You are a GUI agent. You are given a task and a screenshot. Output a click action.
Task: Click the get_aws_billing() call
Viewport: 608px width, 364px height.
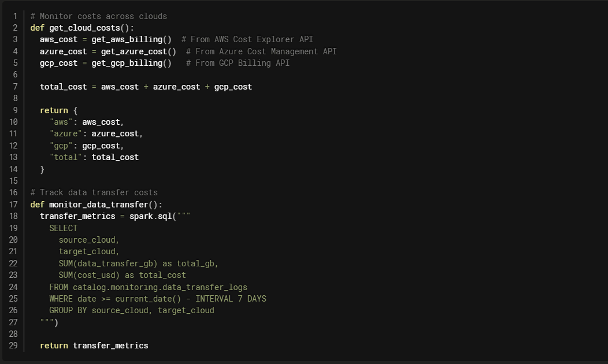[131, 39]
